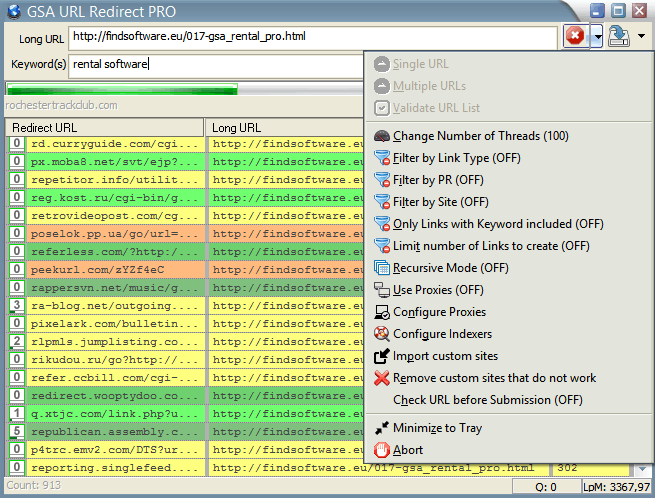Click the red stop button
Viewport: 655px width, 498px height.
point(575,36)
